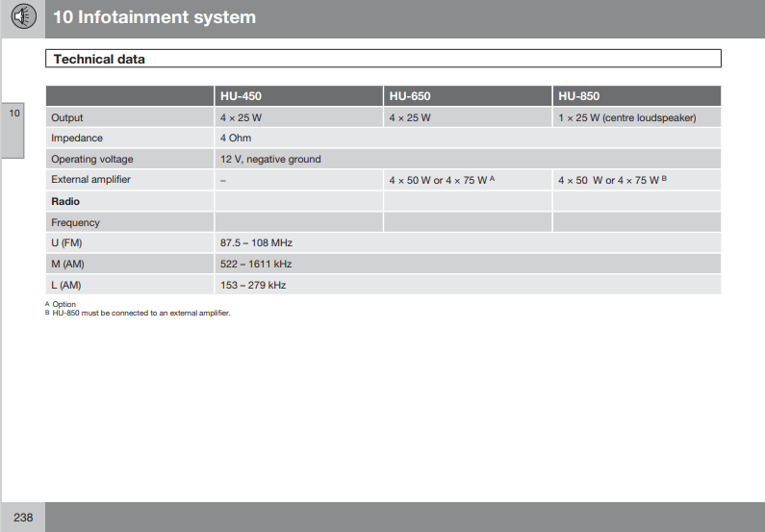Click the 'L (AM)' row label
This screenshot has height=532, width=765.
[x=66, y=286]
